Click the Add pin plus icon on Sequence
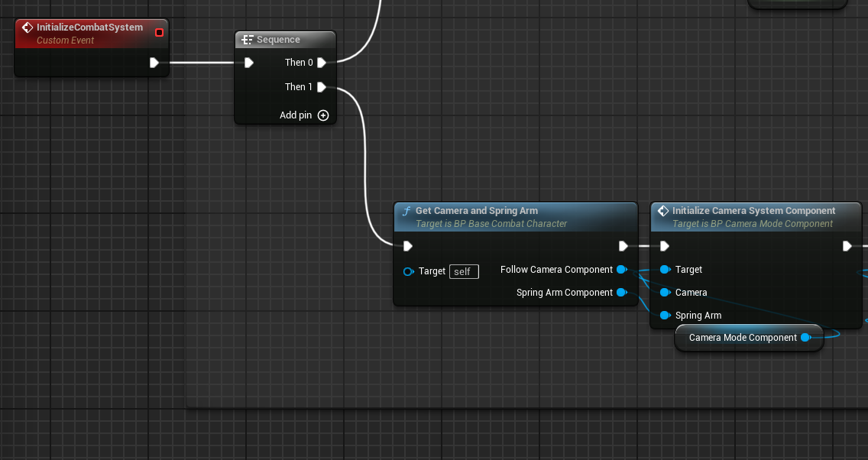The height and width of the screenshot is (460, 868). 322,115
